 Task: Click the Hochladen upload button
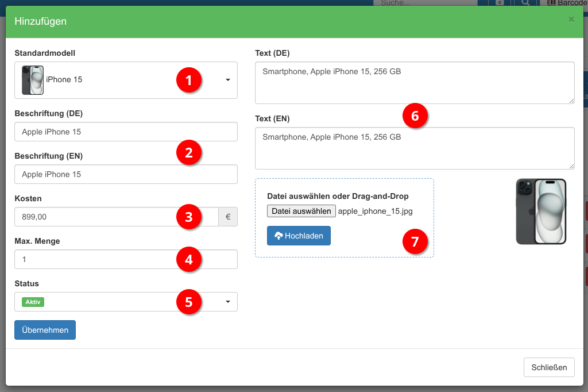[x=299, y=236]
